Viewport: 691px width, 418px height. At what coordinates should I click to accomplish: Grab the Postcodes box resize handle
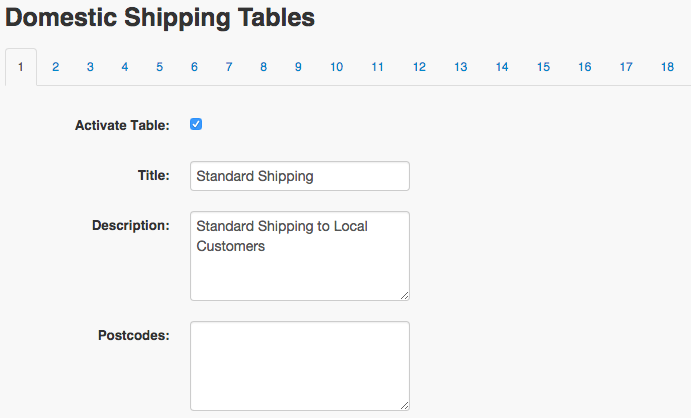(405, 406)
